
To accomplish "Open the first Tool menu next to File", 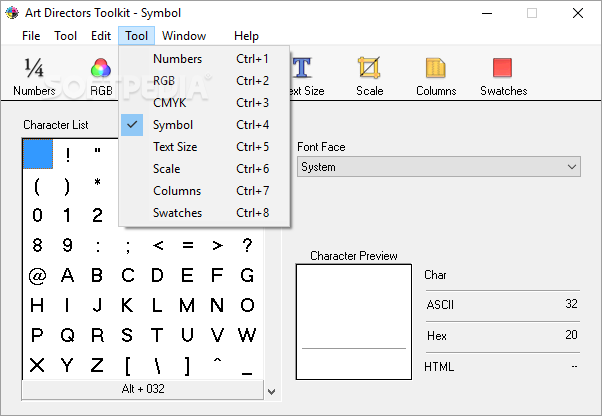I will click(66, 36).
